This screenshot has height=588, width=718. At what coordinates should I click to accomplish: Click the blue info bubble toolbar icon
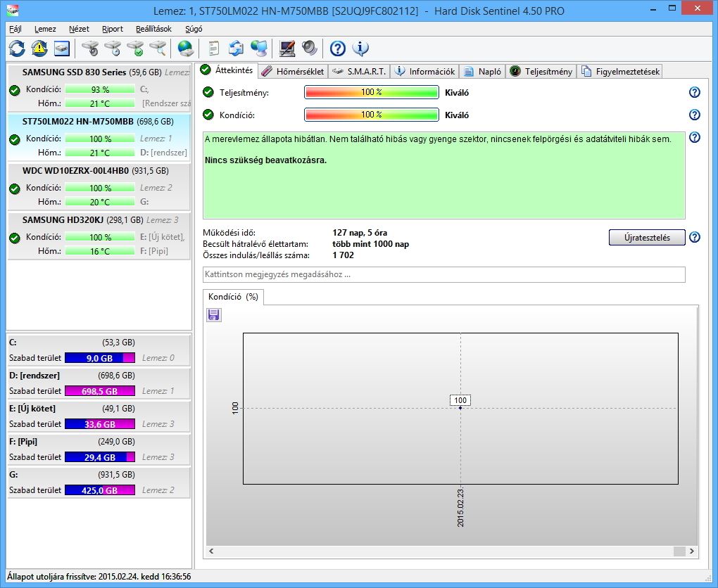click(360, 48)
